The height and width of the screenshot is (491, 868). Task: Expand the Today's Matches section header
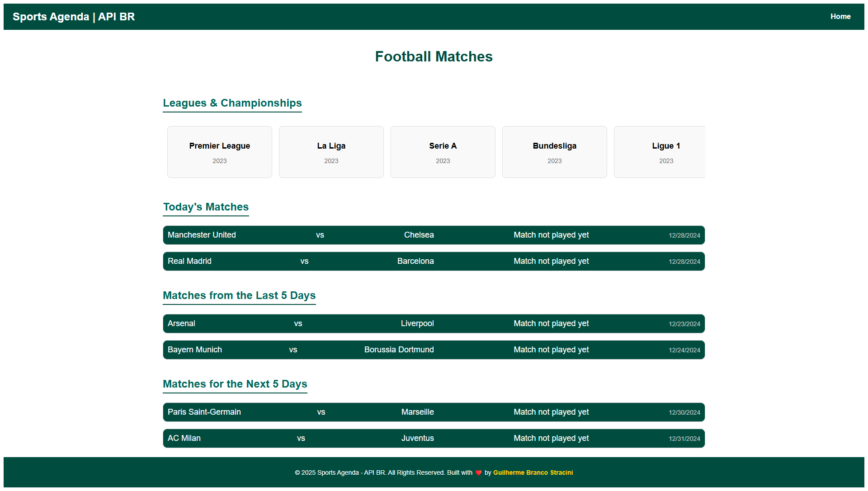(206, 206)
